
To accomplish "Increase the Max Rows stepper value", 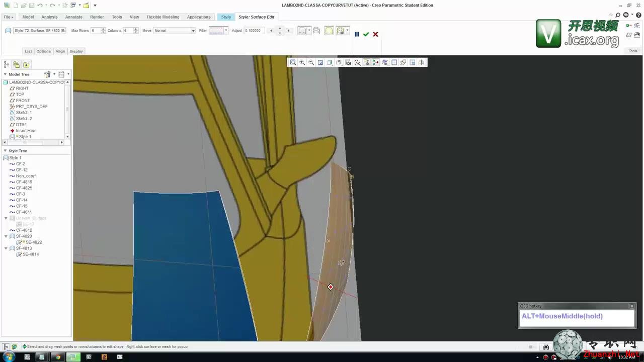I will tap(103, 29).
